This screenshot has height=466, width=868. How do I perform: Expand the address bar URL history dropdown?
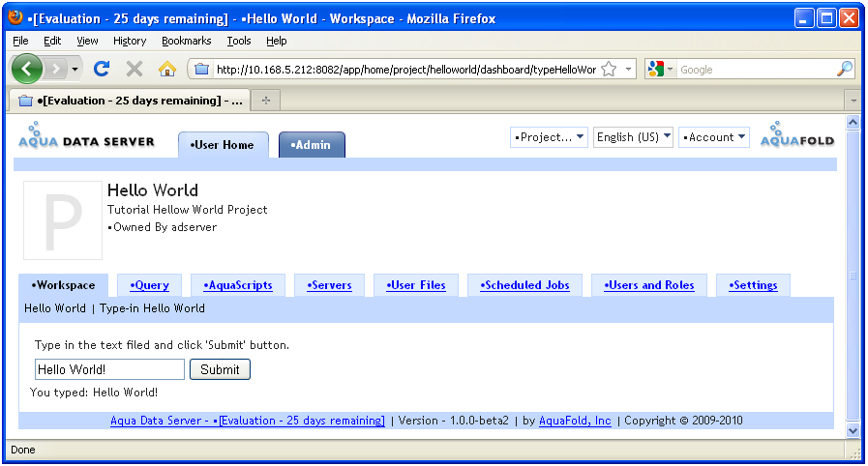pyautogui.click(x=628, y=69)
